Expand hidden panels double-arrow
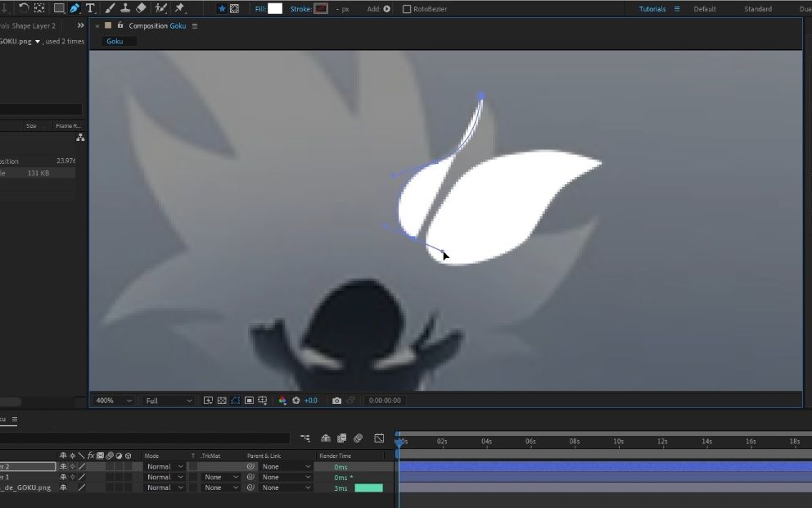Image resolution: width=812 pixels, height=508 pixels. click(x=80, y=25)
